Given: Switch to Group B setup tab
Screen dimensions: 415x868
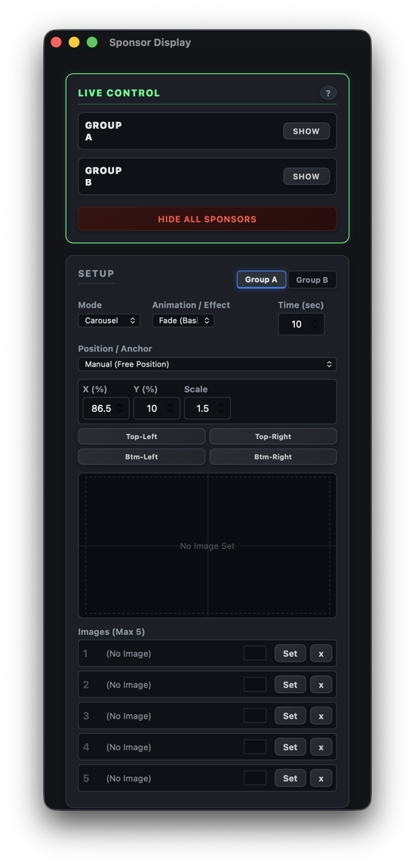Looking at the screenshot, I should click(x=312, y=280).
